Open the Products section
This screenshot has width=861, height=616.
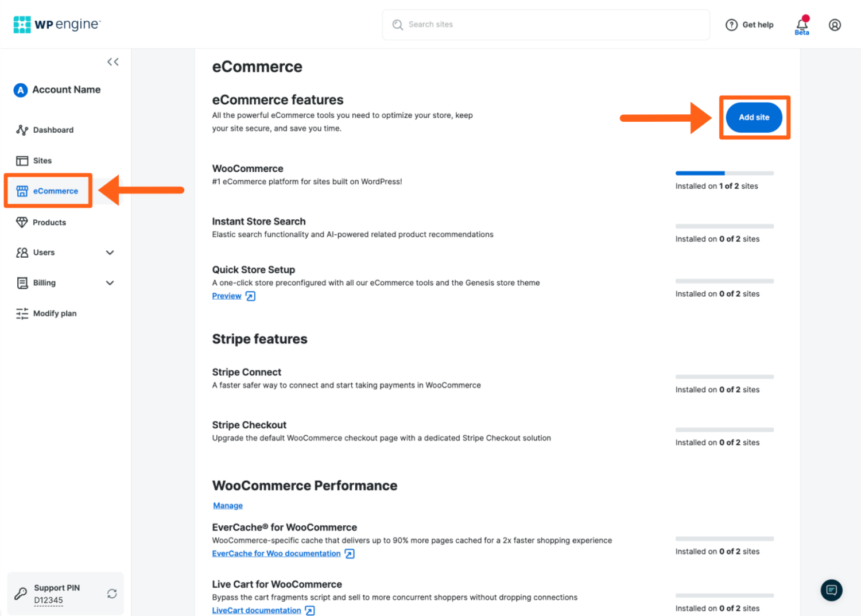pyautogui.click(x=49, y=222)
